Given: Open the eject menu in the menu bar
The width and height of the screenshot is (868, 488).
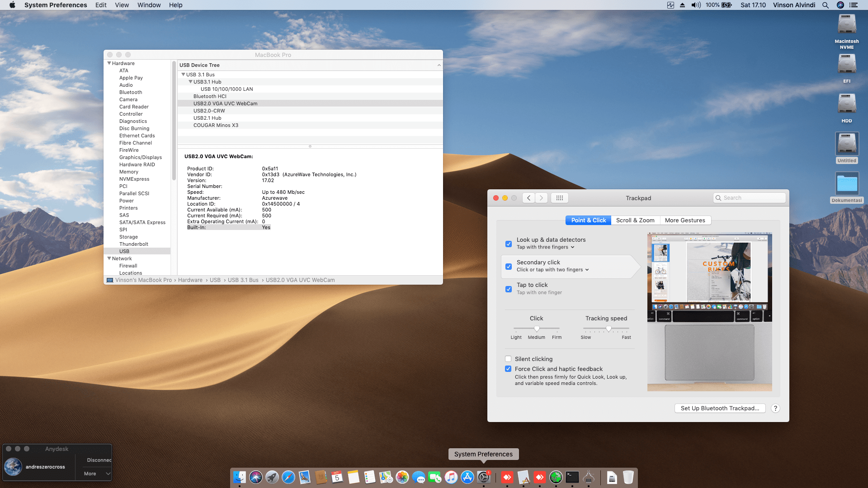Looking at the screenshot, I should click(682, 5).
